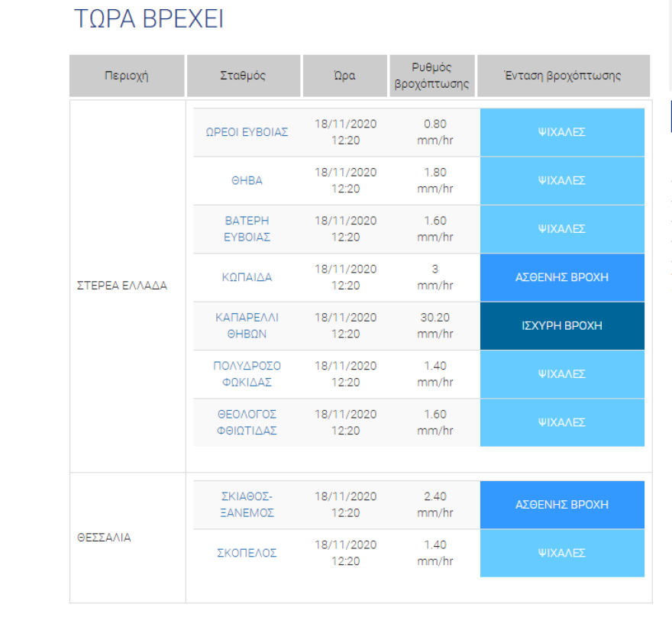Click the dark blue ΙΣΧΥΡΗ ΒΡΟΧΗ cell
The height and width of the screenshot is (630, 672).
pyautogui.click(x=562, y=326)
